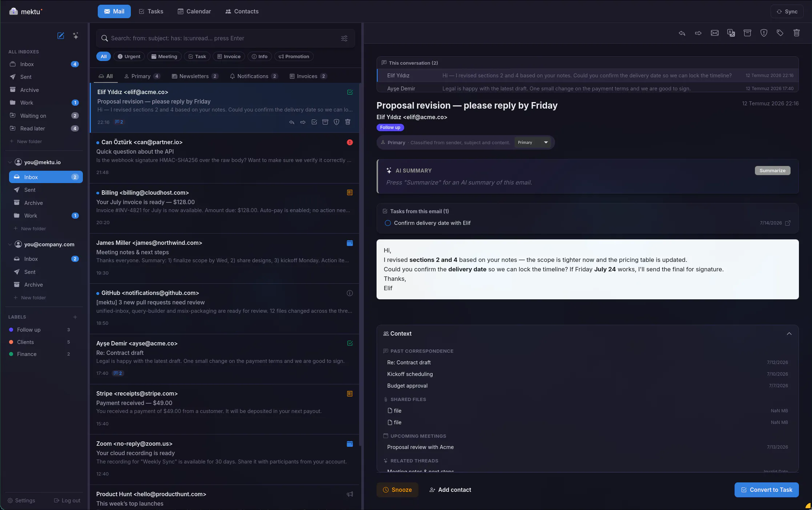
Task: Convert-to-task icon on Elif Yıldız row
Action: (x=314, y=122)
